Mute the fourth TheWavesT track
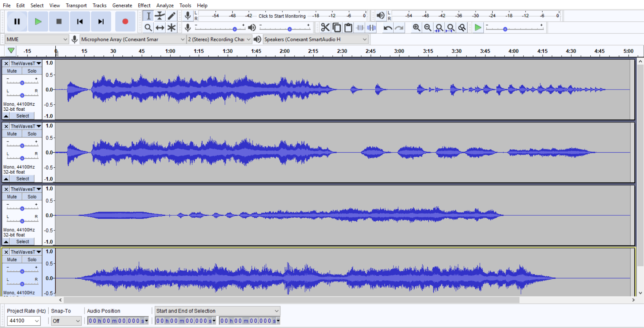This screenshot has height=328, width=644. 12,260
